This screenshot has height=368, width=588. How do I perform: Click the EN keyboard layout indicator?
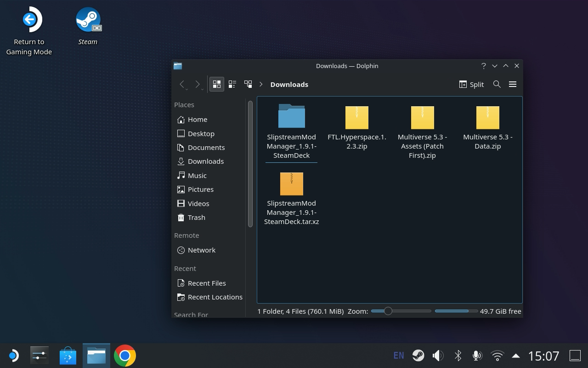point(399,356)
